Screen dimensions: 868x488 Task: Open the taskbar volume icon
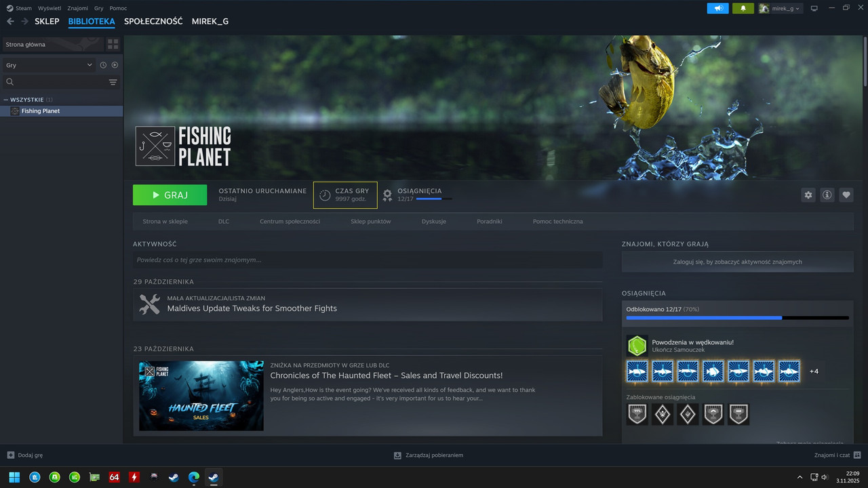tap(825, 477)
